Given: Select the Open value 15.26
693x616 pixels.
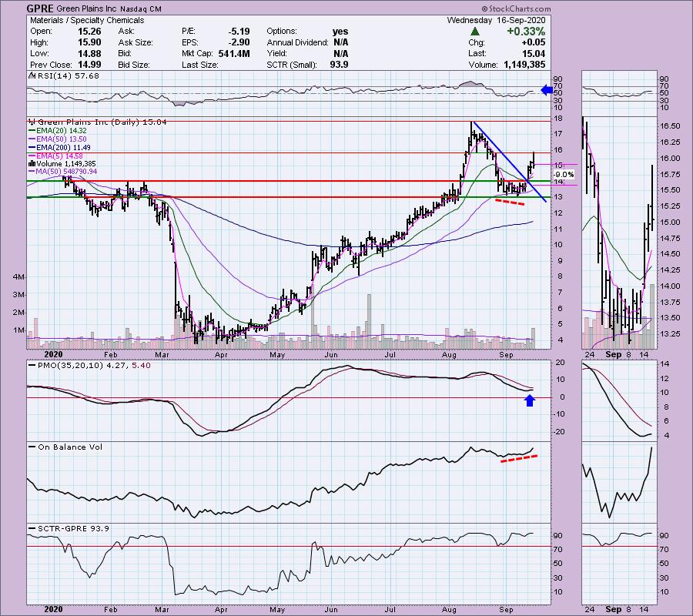Looking at the screenshot, I should tap(89, 32).
